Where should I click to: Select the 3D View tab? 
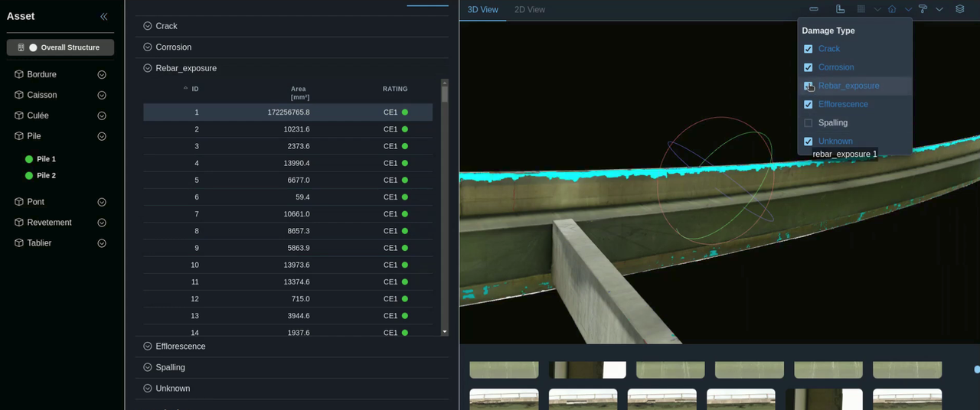(x=482, y=10)
